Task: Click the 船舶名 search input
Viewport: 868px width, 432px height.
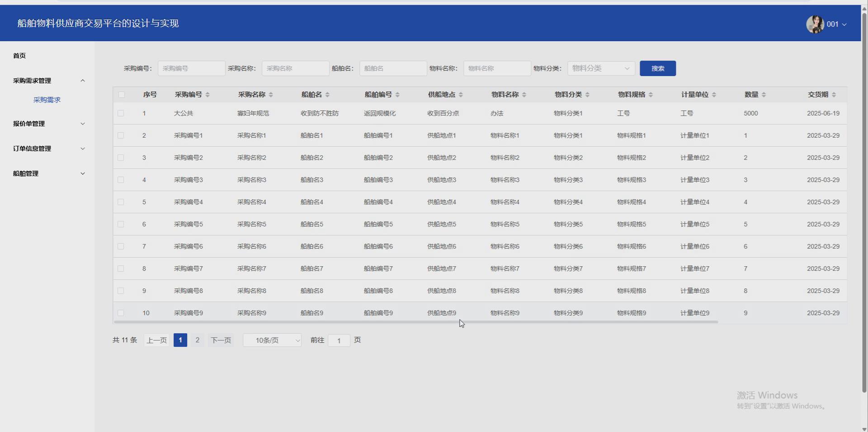Action: 393,68
